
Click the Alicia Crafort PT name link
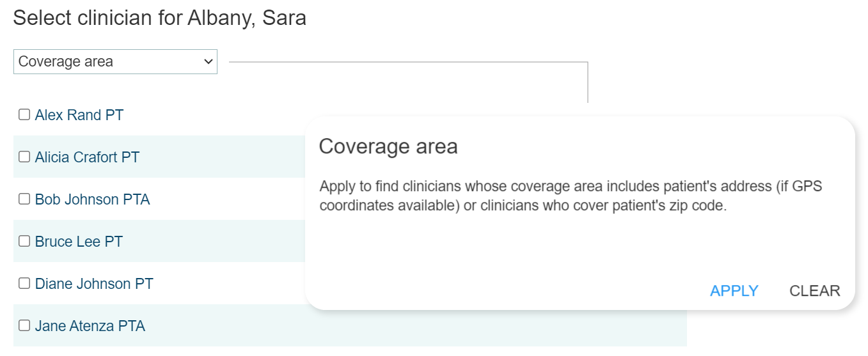point(87,158)
